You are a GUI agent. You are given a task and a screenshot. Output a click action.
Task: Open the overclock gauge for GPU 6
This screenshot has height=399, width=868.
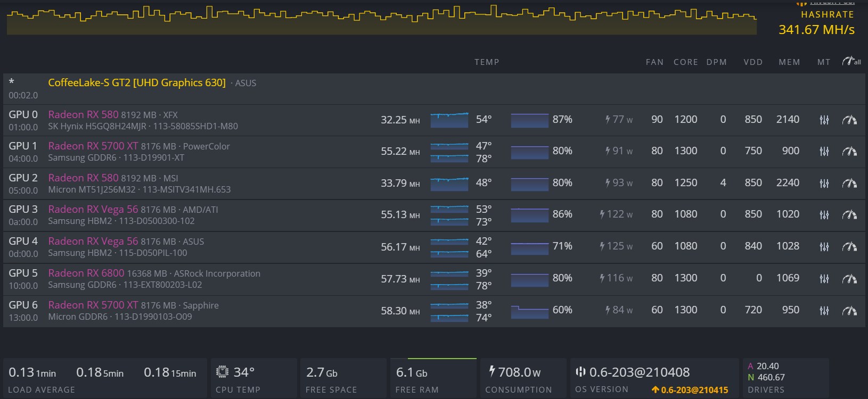point(849,310)
